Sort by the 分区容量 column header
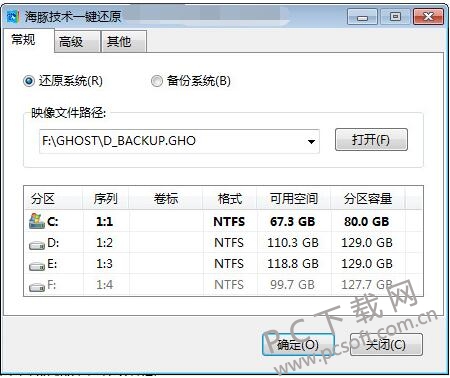 click(368, 198)
